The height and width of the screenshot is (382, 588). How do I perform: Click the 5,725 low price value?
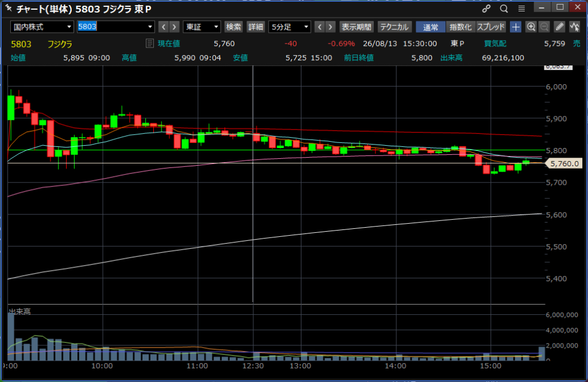[x=296, y=58]
